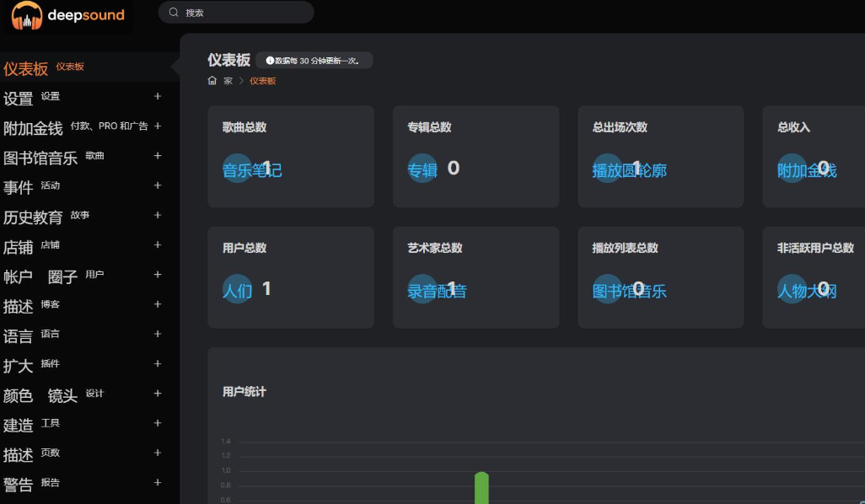Focus the 搜索 search field
This screenshot has height=504, width=865.
tap(236, 12)
